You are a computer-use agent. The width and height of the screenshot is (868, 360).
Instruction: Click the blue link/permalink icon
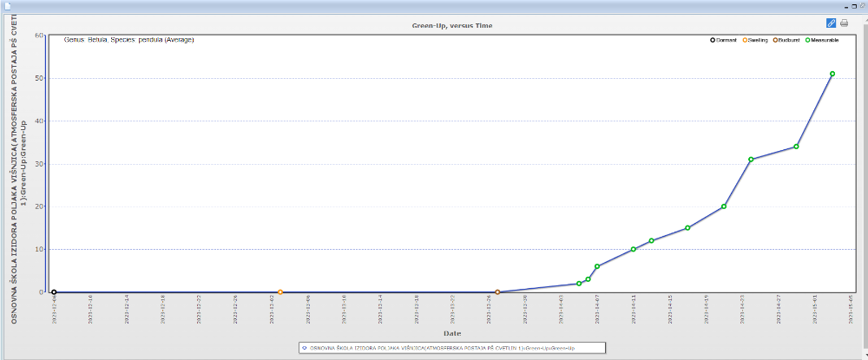831,23
